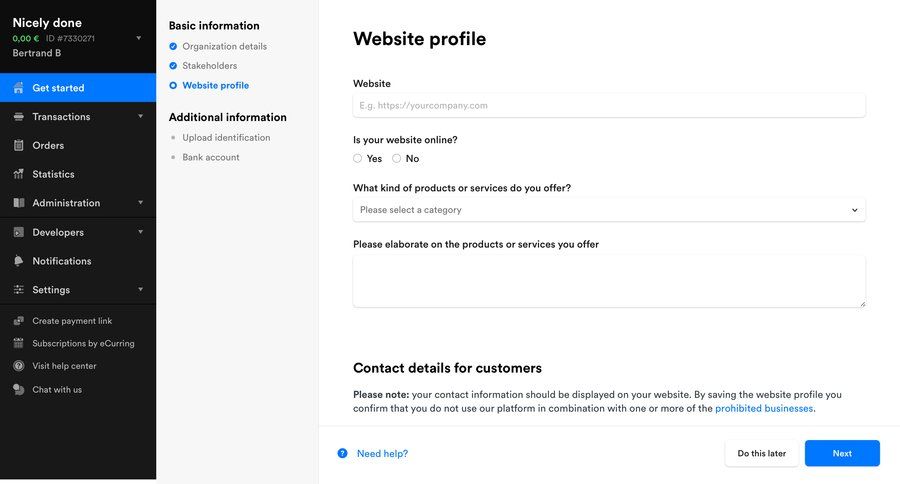Click the Get started house icon
The height and width of the screenshot is (484, 900).
tap(19, 88)
